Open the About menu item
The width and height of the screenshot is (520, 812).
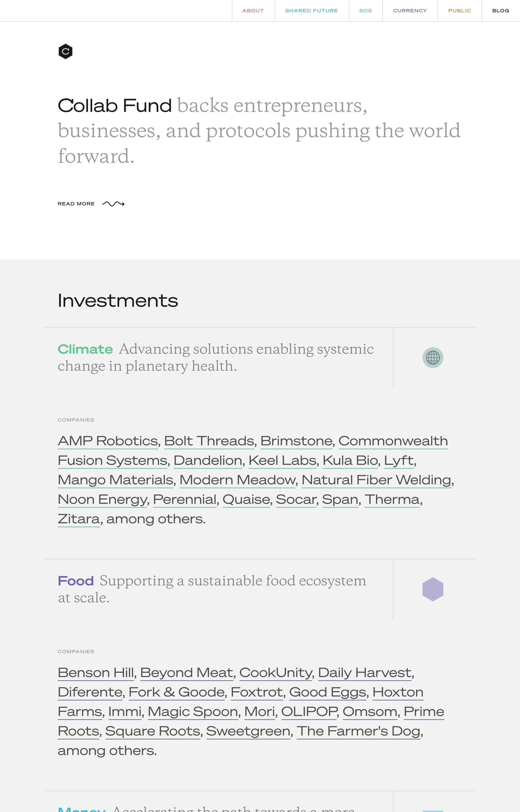253,11
